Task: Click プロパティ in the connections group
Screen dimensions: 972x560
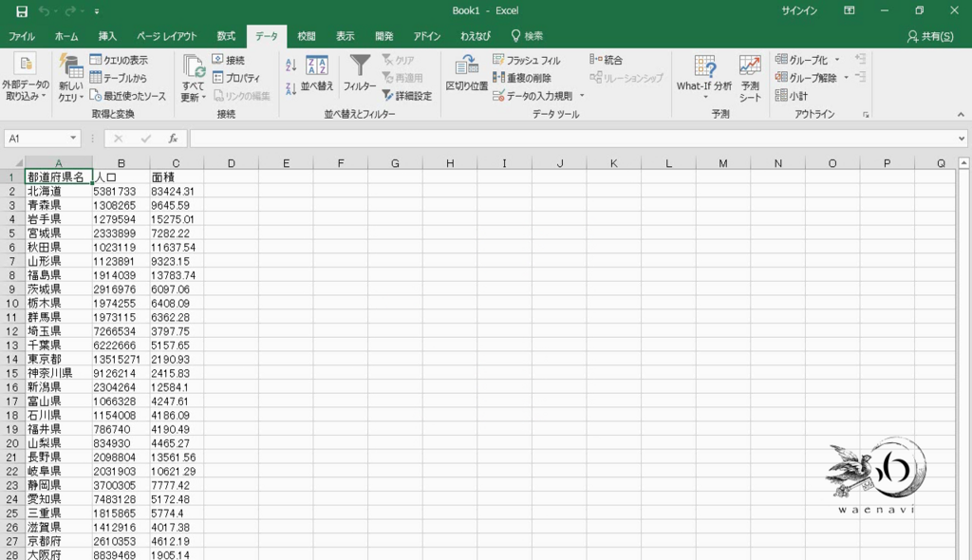Action: coord(236,78)
